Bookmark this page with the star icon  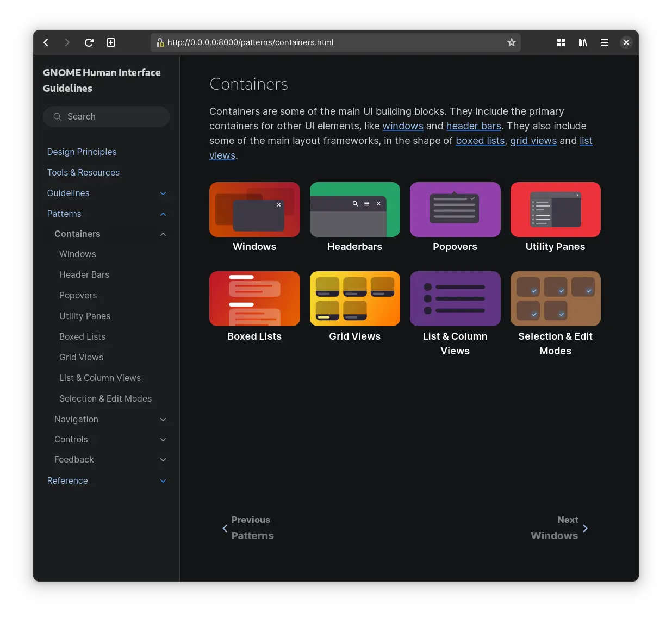[511, 42]
